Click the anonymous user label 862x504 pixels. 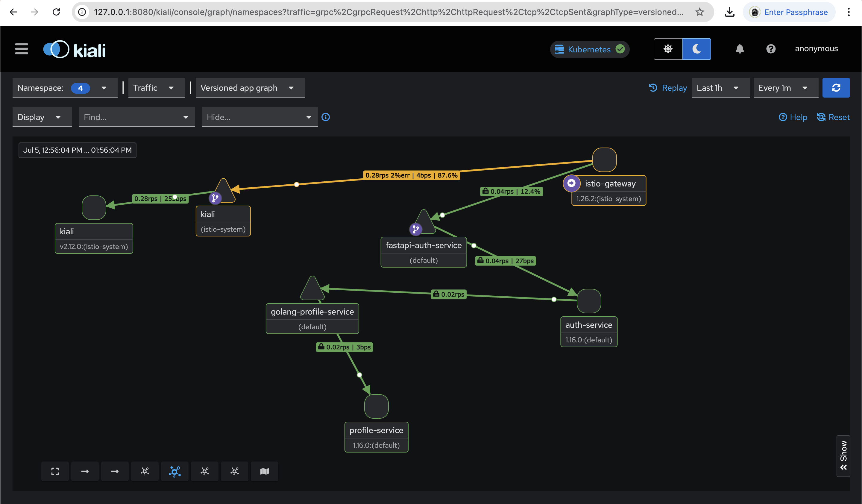click(x=816, y=48)
